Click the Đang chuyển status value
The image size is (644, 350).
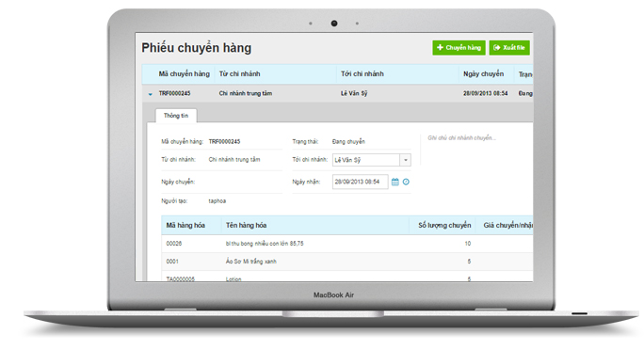348,141
